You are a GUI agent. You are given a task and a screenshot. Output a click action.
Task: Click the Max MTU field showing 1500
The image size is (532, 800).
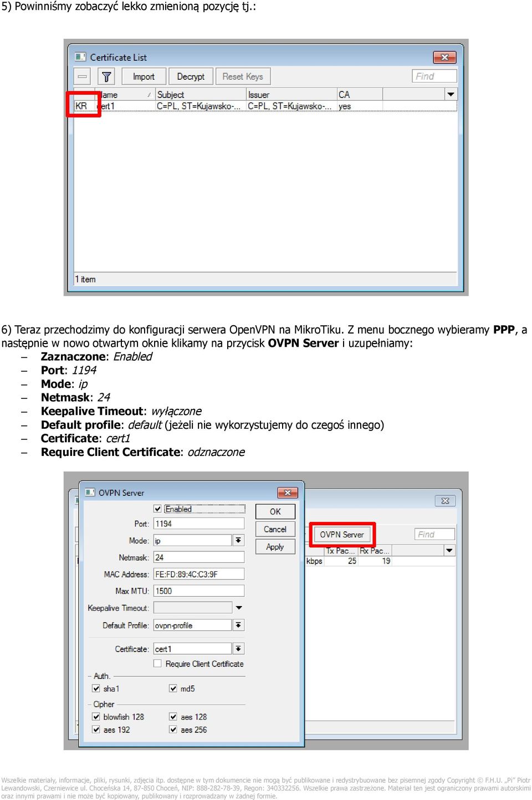click(199, 591)
